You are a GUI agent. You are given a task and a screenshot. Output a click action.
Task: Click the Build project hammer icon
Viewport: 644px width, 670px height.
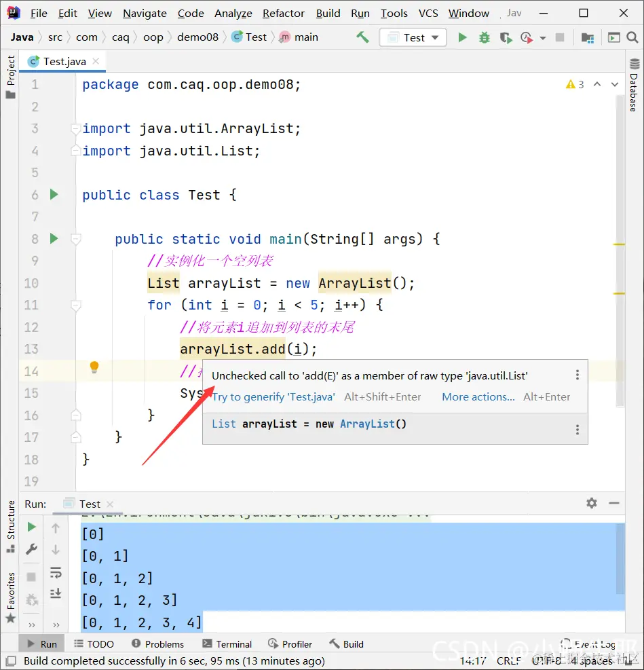coord(362,37)
